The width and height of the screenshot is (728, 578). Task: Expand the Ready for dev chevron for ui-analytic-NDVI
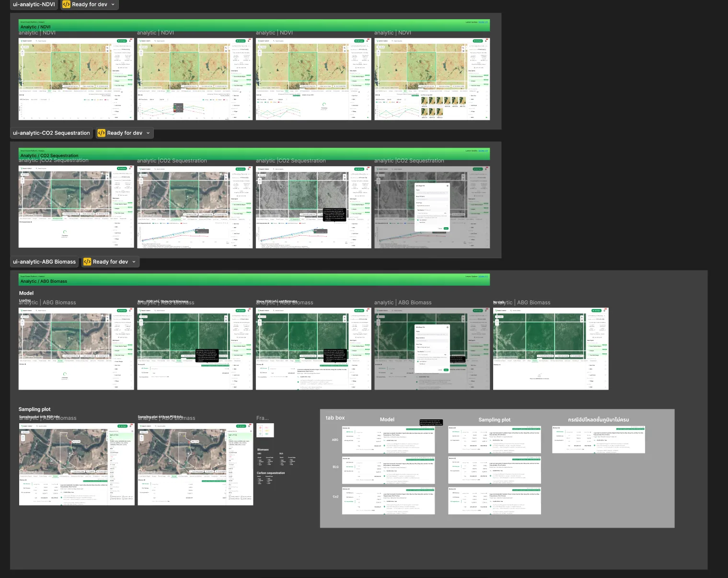coord(113,4)
